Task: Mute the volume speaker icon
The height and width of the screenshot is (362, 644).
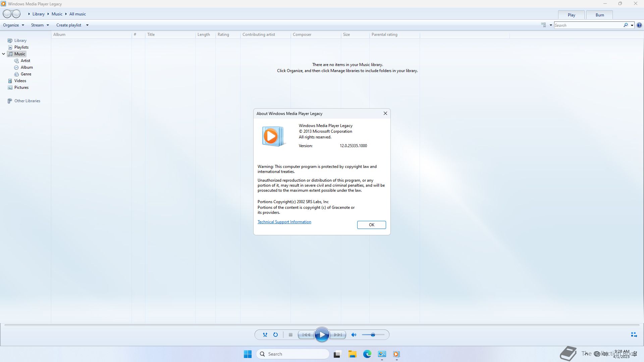Action: click(354, 335)
